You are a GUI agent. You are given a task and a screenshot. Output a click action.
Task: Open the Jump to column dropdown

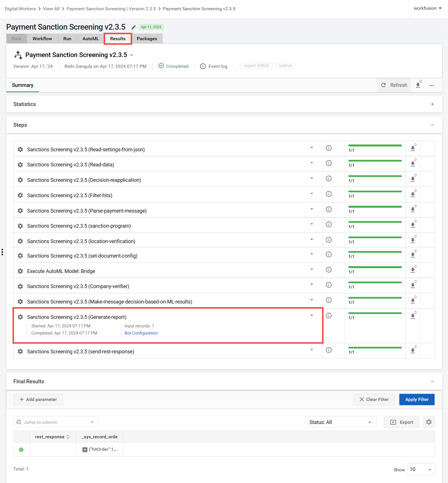[56, 422]
